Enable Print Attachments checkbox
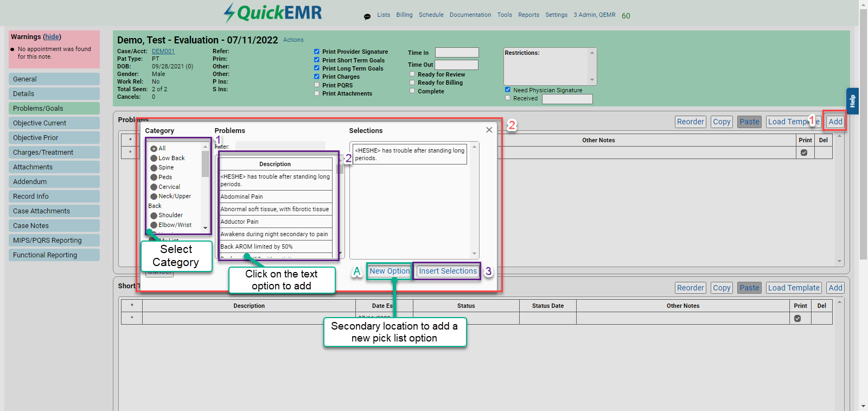Screen dimensions: 868x411 [x=317, y=93]
